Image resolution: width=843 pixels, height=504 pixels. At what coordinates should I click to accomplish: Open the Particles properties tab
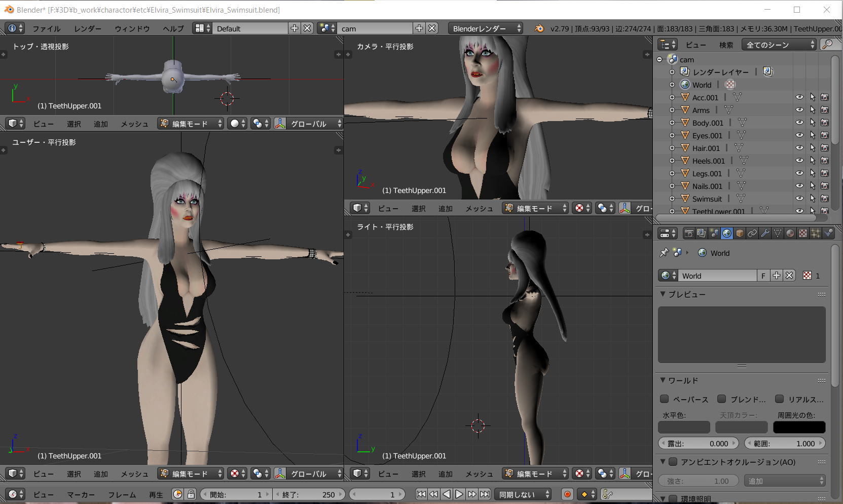click(816, 234)
